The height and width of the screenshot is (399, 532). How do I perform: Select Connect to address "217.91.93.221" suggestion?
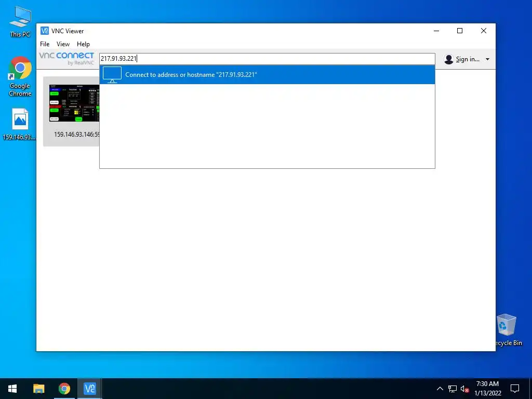pyautogui.click(x=267, y=75)
